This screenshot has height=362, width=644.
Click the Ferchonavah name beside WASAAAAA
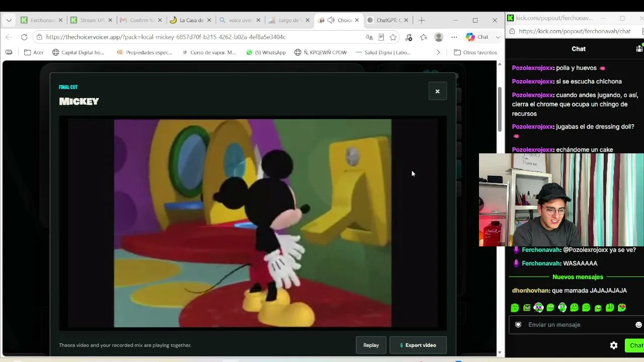pyautogui.click(x=541, y=263)
